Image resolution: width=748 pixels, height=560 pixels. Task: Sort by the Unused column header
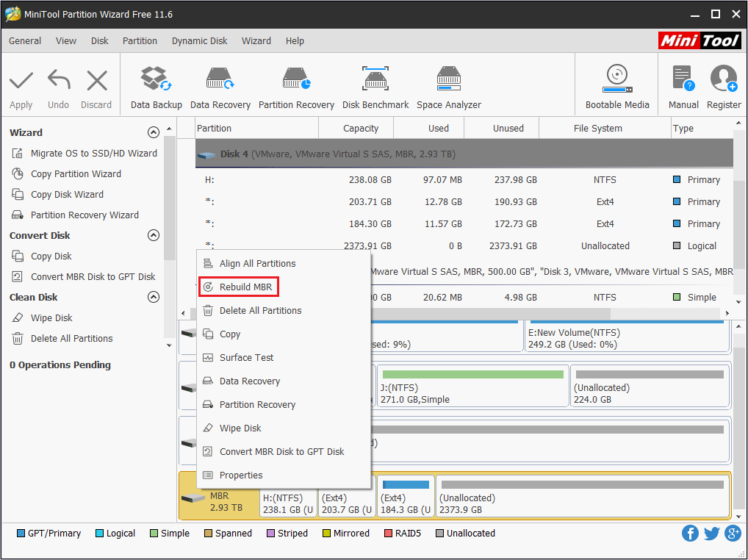coord(501,129)
